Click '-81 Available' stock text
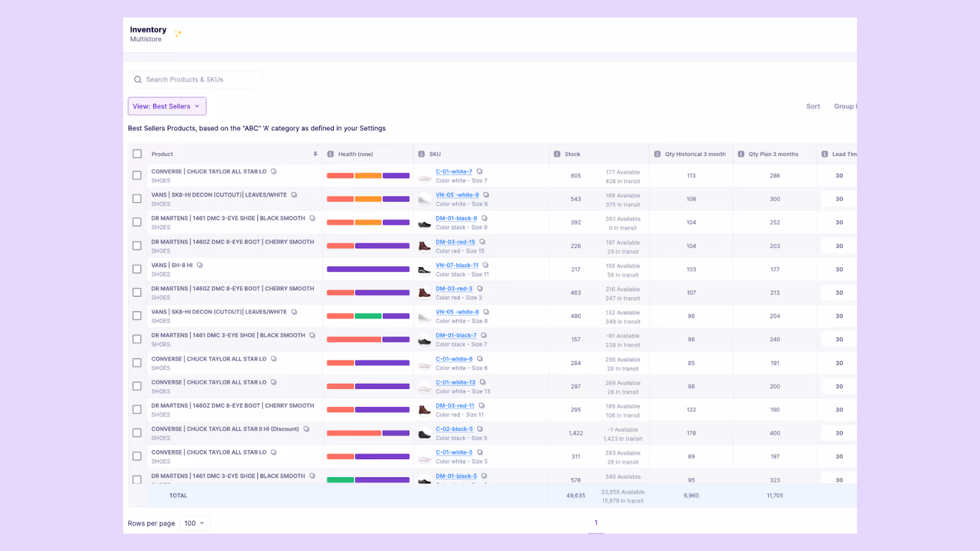The width and height of the screenshot is (980, 551). (x=623, y=335)
